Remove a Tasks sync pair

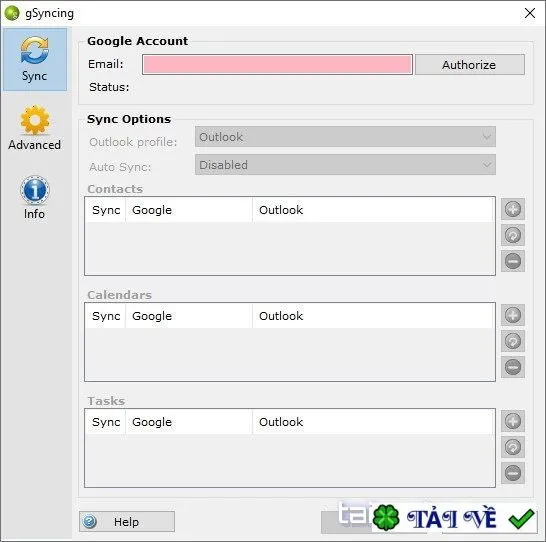click(x=513, y=473)
